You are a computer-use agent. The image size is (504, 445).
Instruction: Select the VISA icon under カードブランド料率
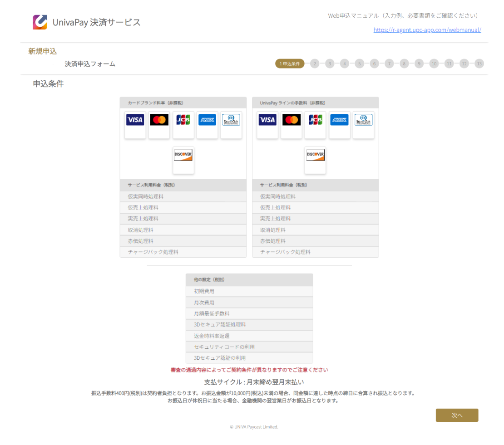point(135,120)
